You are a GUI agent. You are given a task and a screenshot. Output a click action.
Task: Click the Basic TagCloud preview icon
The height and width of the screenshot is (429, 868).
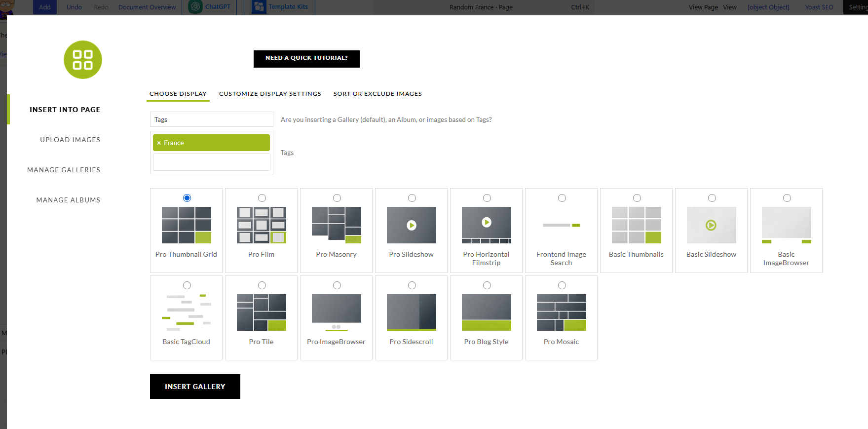[x=187, y=312]
